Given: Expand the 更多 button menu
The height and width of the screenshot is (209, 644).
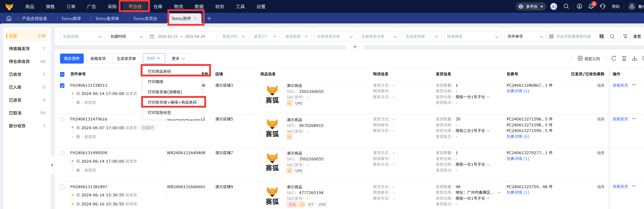Looking at the screenshot, I should (x=179, y=58).
